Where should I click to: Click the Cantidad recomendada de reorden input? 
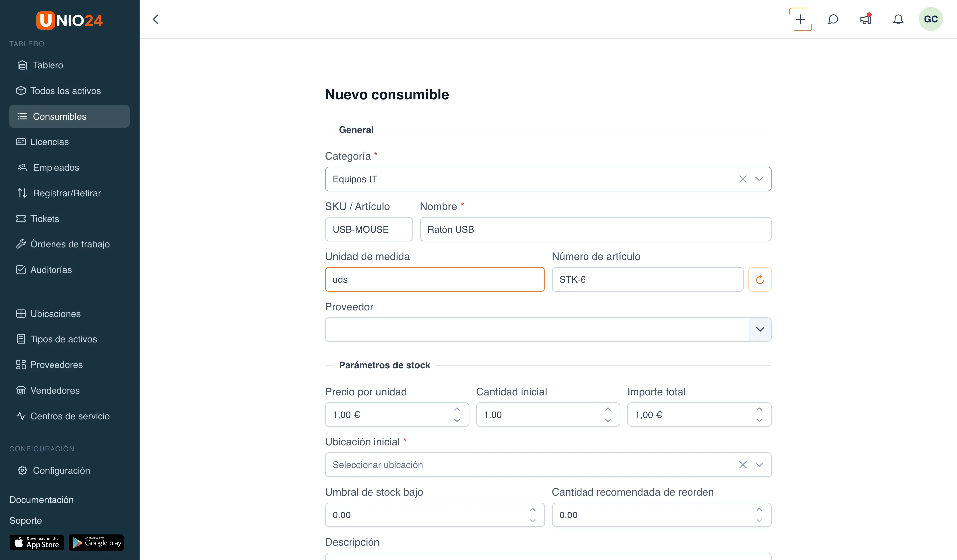tap(662, 515)
